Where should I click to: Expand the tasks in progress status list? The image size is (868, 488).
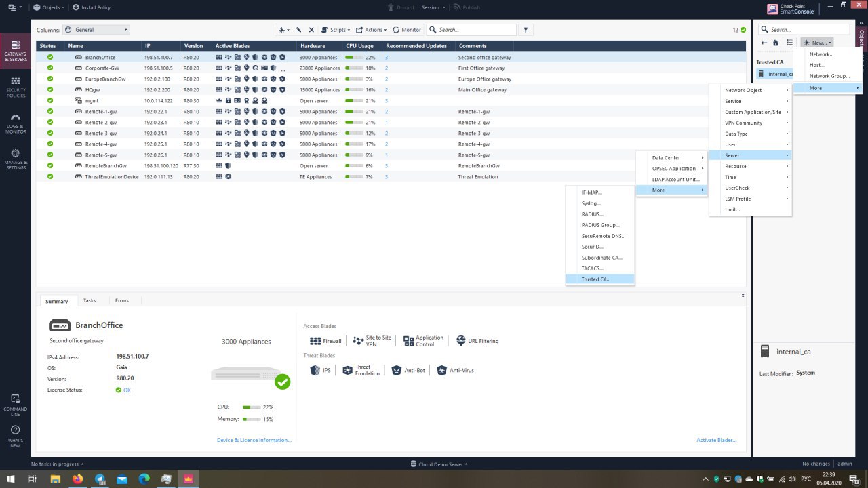point(58,464)
